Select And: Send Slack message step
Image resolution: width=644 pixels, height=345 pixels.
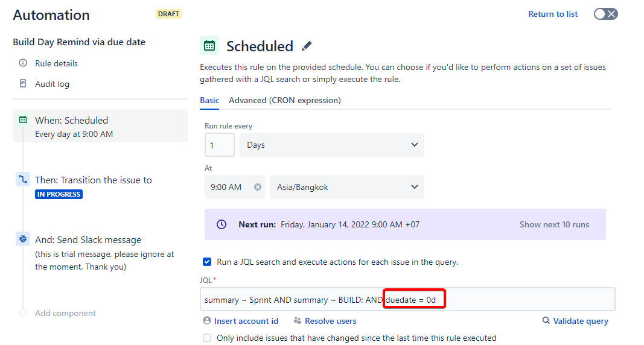(x=88, y=239)
